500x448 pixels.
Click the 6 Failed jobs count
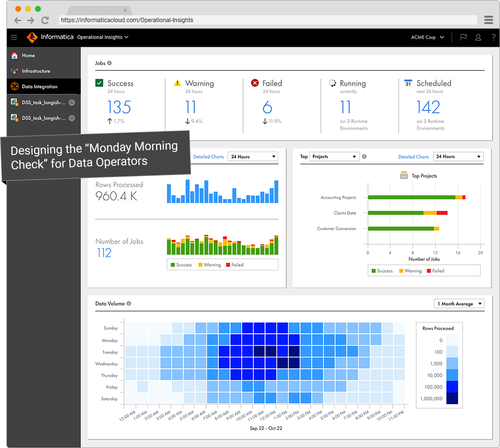click(267, 107)
